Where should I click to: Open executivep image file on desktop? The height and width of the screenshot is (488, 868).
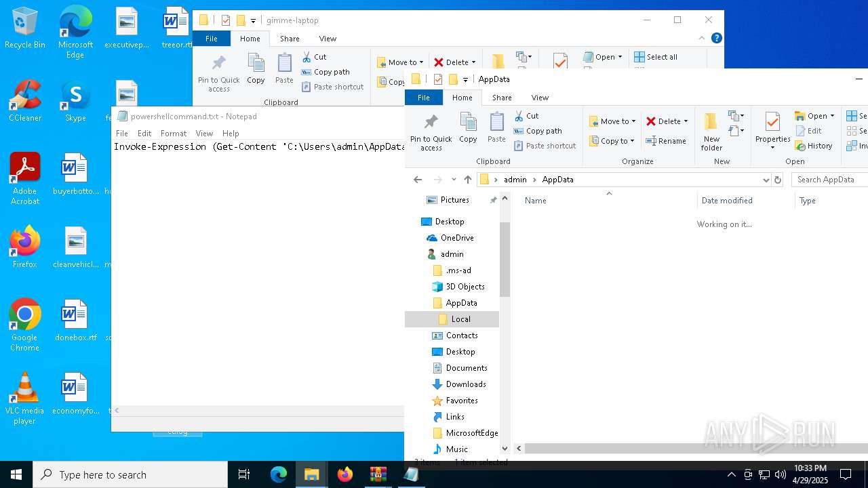[127, 28]
